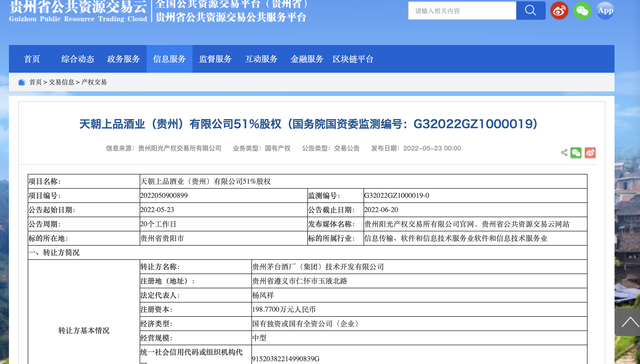Open the 信息服务 navigation tab

point(169,59)
